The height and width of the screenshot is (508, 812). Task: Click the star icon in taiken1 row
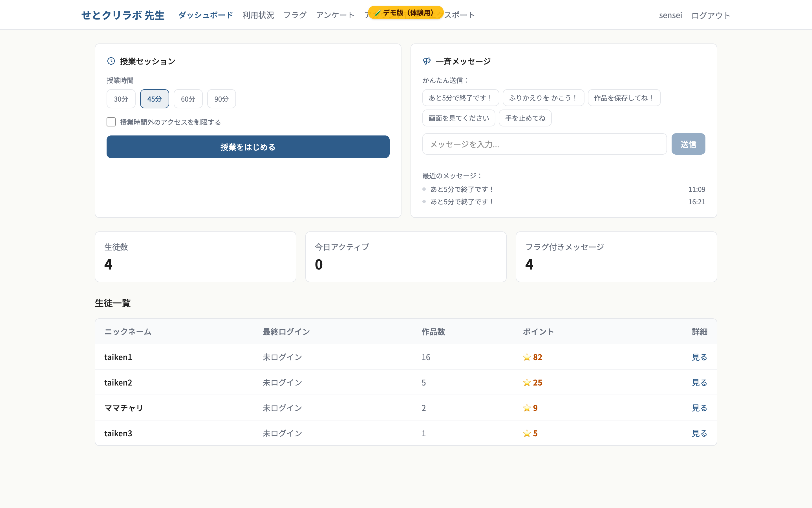point(527,357)
